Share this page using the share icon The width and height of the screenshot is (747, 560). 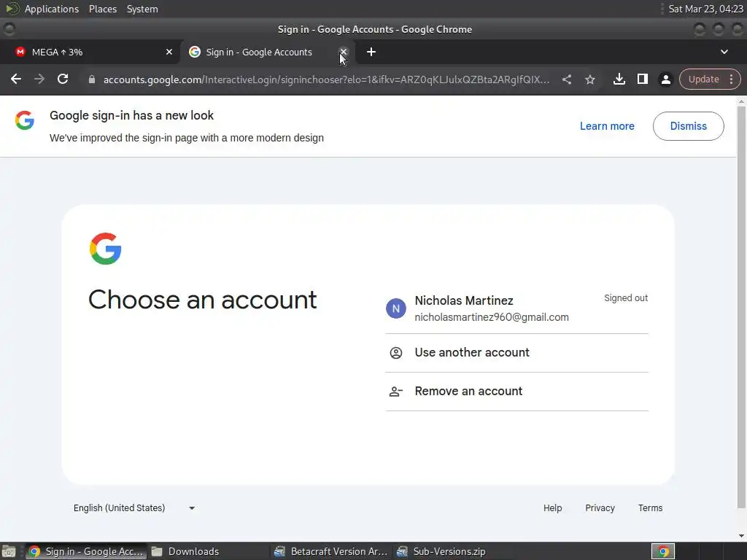(x=566, y=79)
